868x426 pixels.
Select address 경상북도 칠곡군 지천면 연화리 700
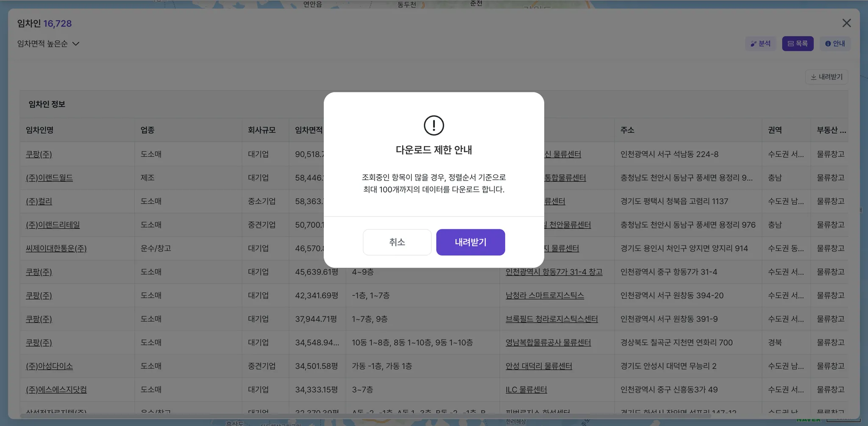pos(676,342)
